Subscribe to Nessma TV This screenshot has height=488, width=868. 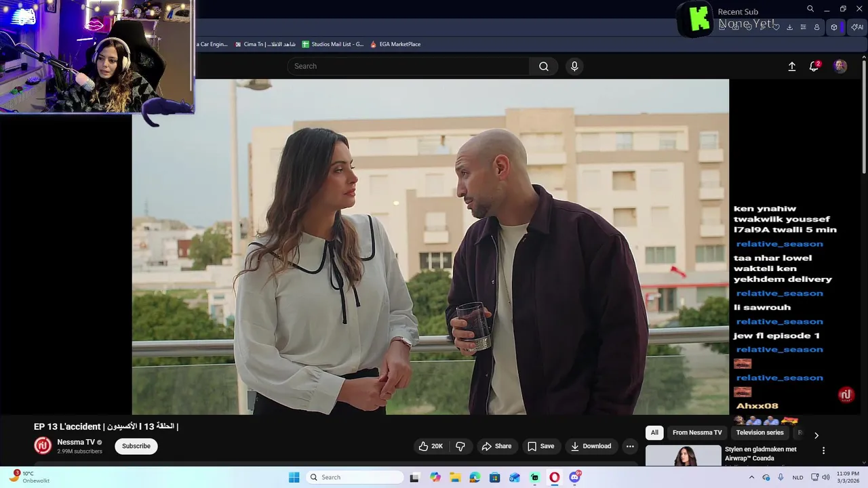(136, 446)
